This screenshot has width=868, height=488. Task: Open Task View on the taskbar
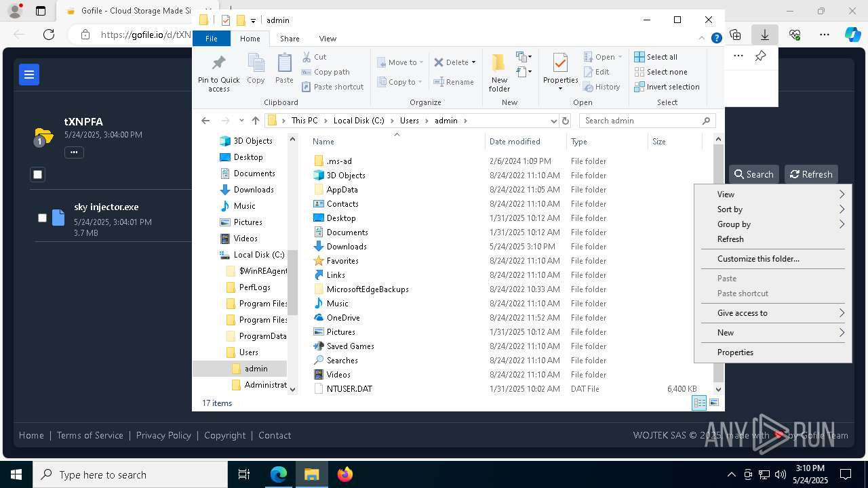(244, 474)
